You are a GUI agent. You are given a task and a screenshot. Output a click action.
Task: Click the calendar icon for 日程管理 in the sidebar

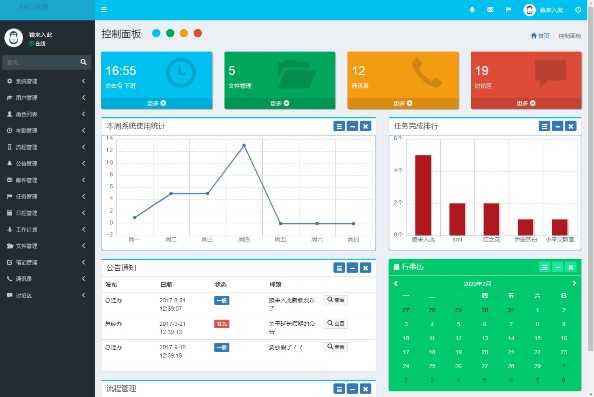[x=9, y=213]
